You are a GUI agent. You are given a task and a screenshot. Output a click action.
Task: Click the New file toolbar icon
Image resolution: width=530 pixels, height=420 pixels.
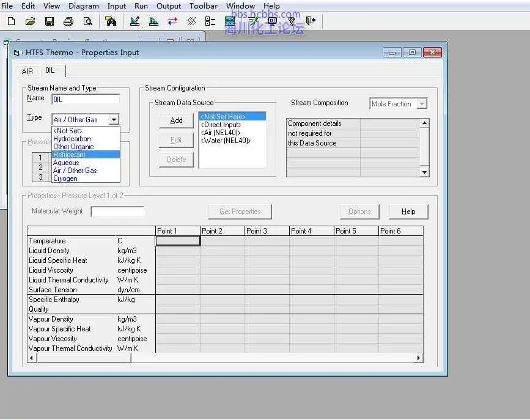pyautogui.click(x=11, y=21)
